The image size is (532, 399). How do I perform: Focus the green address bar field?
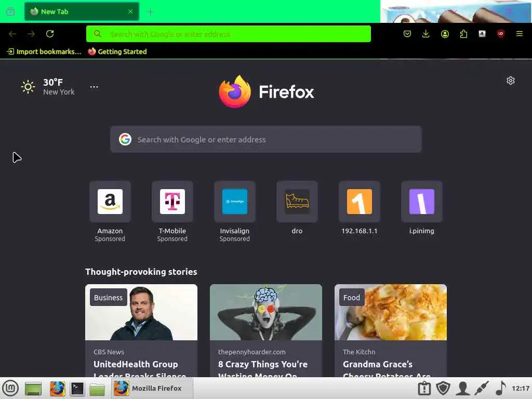coord(229,34)
